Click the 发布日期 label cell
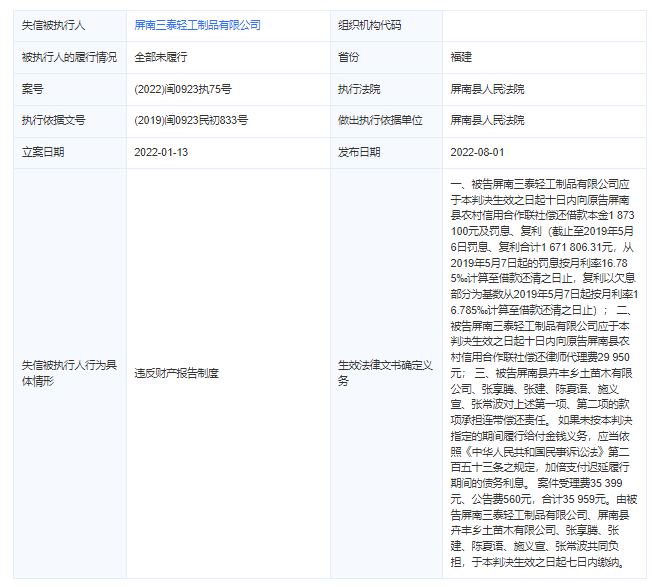The image size is (652, 587). [x=359, y=152]
